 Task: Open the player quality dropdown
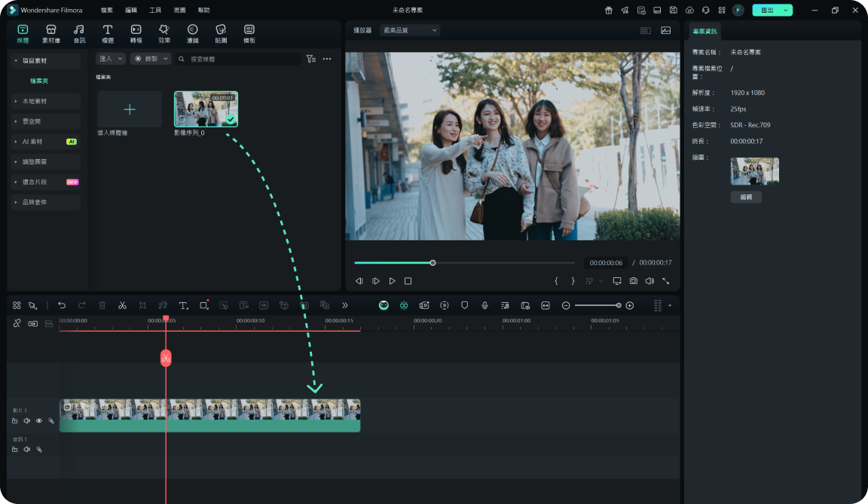410,30
